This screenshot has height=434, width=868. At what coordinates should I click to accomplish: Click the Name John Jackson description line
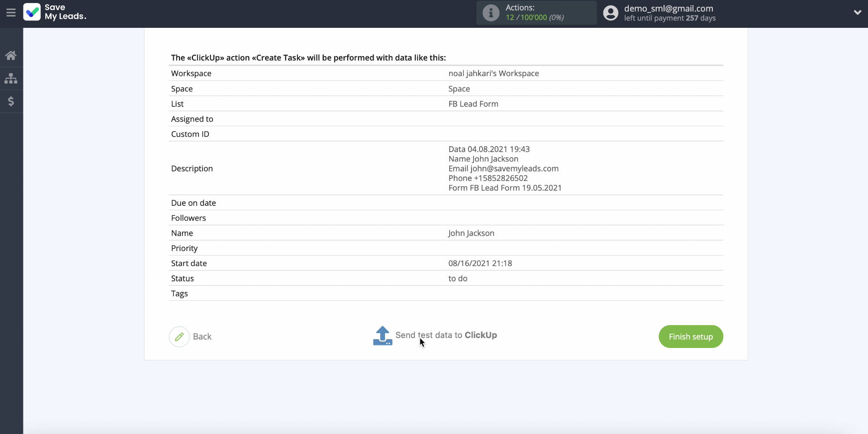click(483, 159)
